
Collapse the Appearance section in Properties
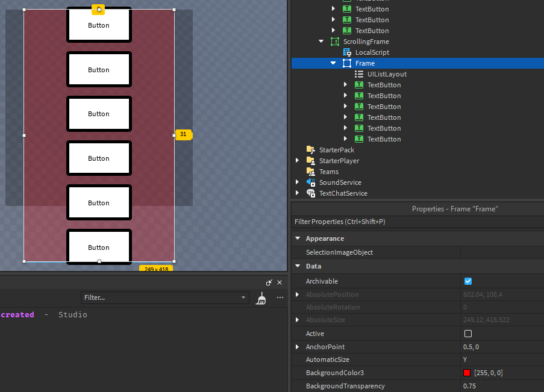point(297,238)
